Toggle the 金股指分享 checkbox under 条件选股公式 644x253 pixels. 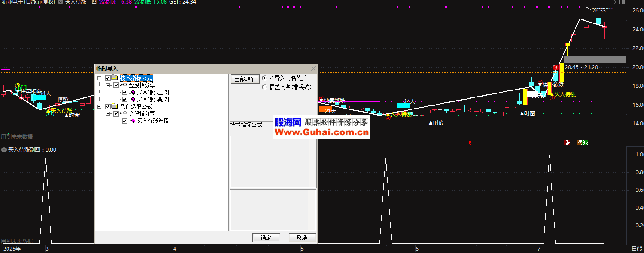point(116,113)
